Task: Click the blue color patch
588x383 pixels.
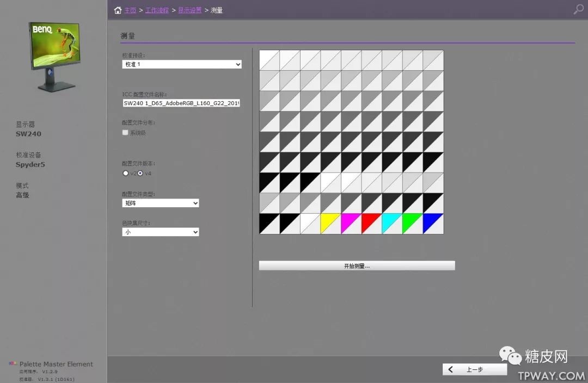Action: pyautogui.click(x=433, y=224)
